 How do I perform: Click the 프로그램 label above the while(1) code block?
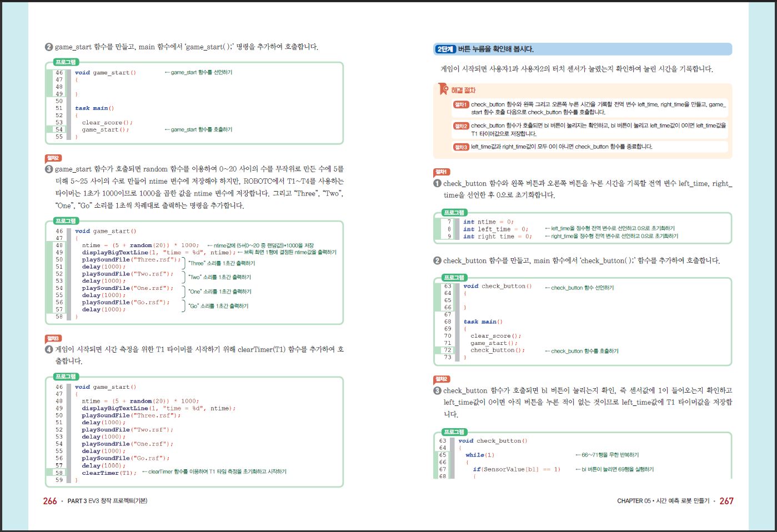[454, 432]
